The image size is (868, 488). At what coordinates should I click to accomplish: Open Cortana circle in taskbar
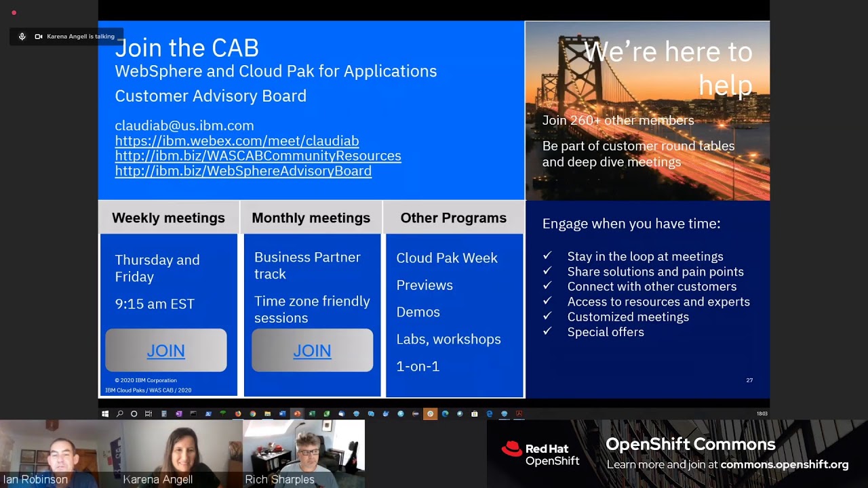click(x=134, y=413)
